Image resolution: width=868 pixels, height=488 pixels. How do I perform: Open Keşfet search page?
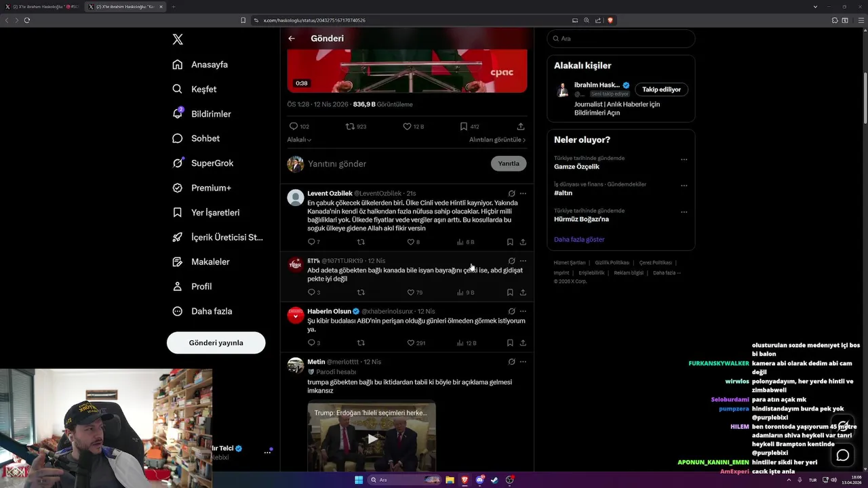195,89
